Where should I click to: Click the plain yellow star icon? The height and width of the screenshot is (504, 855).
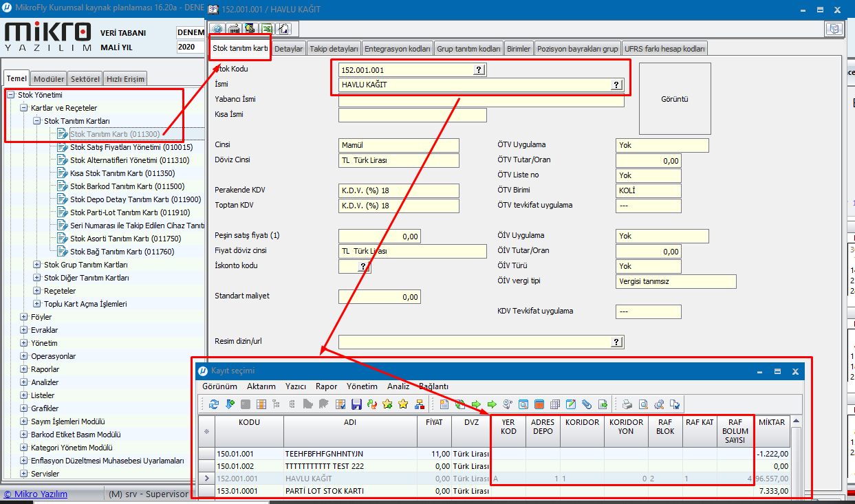(402, 404)
